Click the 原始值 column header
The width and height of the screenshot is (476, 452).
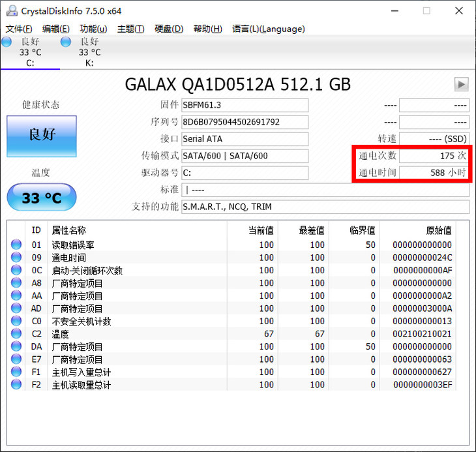[x=418, y=230]
